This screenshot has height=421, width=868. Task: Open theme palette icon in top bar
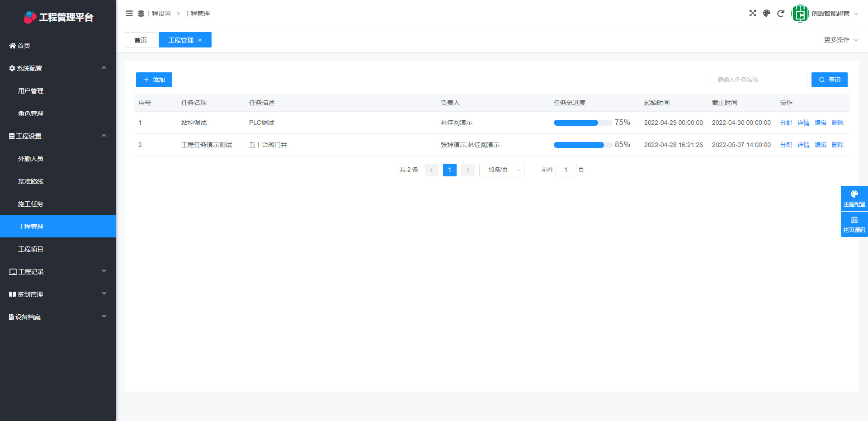coord(766,14)
